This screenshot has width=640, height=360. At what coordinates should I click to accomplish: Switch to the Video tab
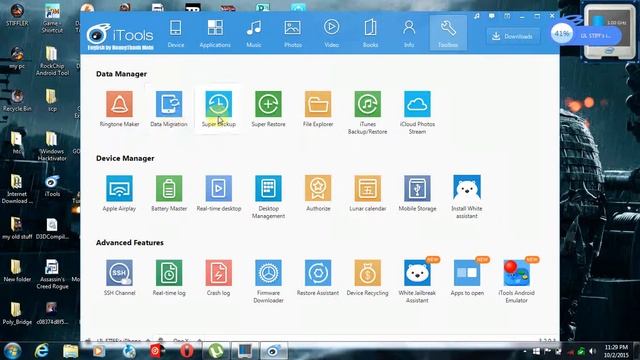[x=331, y=33]
